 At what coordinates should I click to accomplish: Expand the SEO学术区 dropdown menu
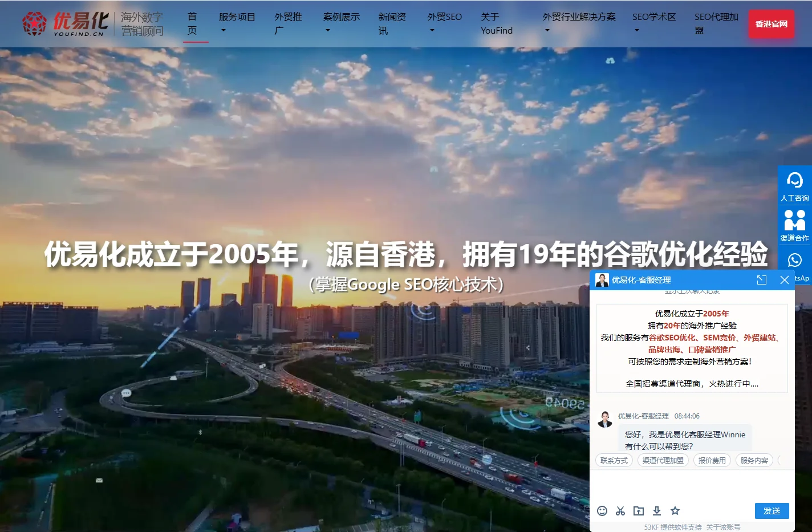coord(654,23)
